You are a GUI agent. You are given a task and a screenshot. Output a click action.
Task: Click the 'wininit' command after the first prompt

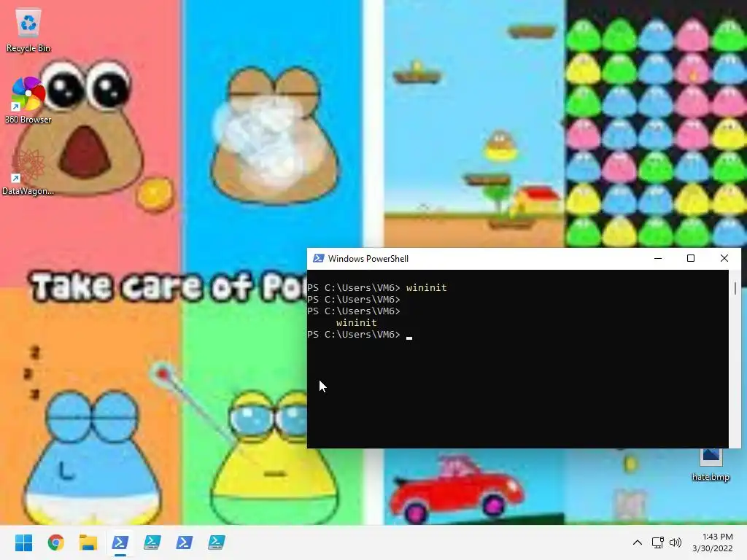click(426, 287)
